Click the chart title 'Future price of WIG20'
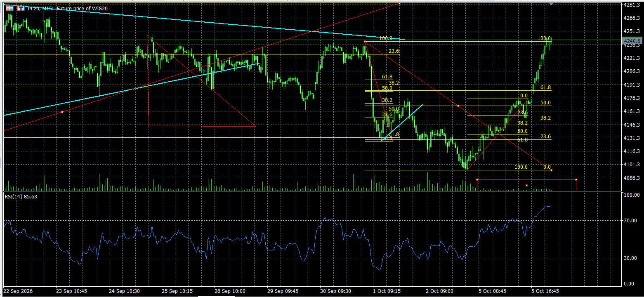The width and height of the screenshot is (644, 297). [x=83, y=8]
